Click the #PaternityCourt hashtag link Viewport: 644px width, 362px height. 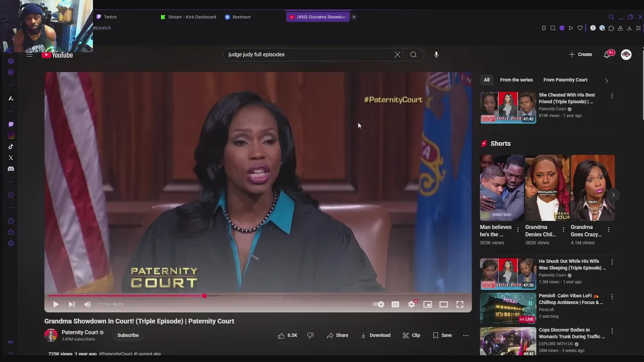[116, 354]
